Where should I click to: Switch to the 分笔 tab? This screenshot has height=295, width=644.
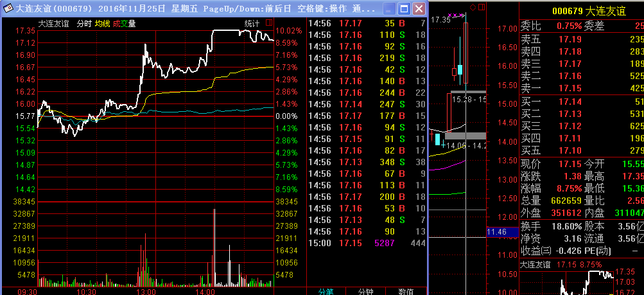(x=326, y=291)
